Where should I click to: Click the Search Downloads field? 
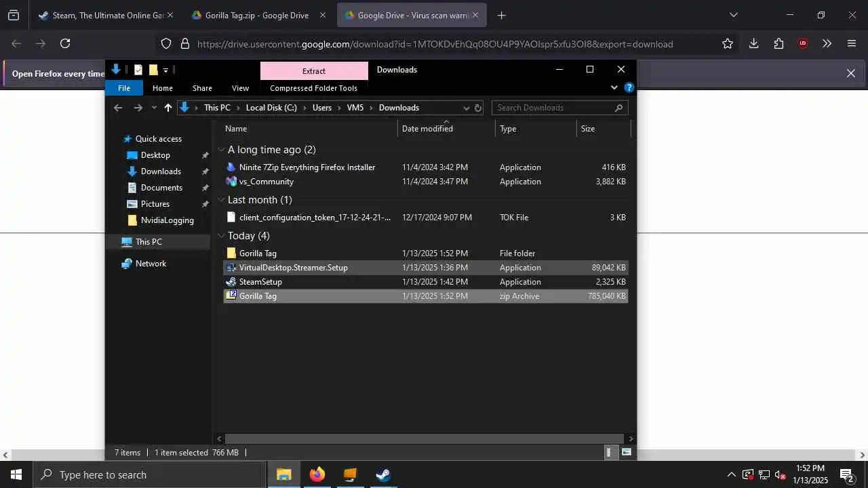click(559, 108)
